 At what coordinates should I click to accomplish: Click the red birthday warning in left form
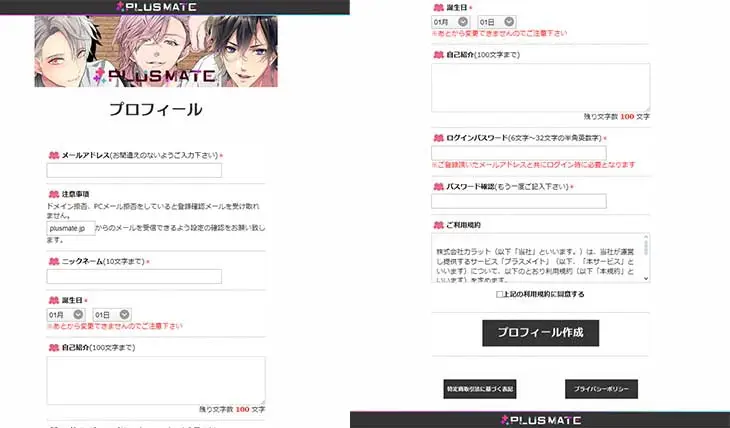tap(115, 326)
